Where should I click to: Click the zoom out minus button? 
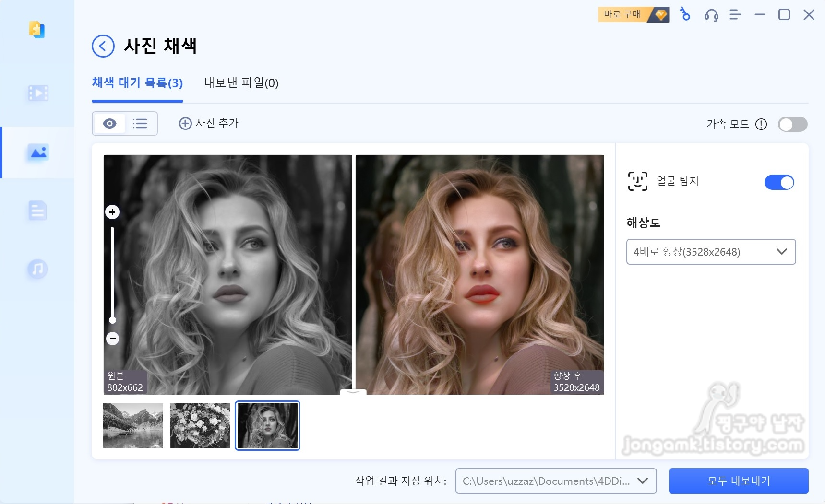point(112,339)
